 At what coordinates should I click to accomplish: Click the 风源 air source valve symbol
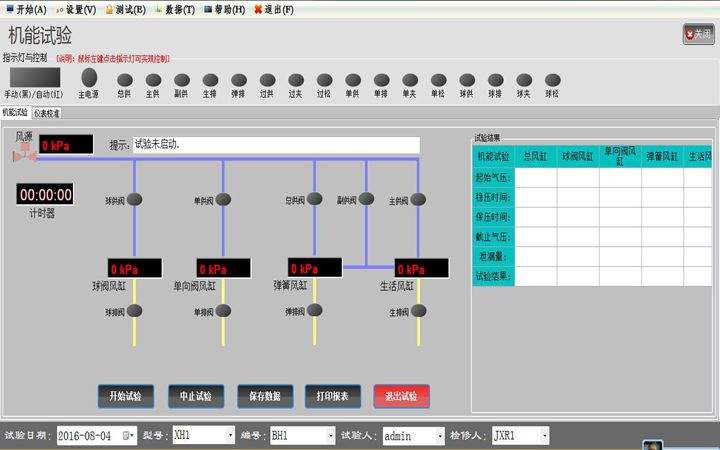tap(21, 151)
